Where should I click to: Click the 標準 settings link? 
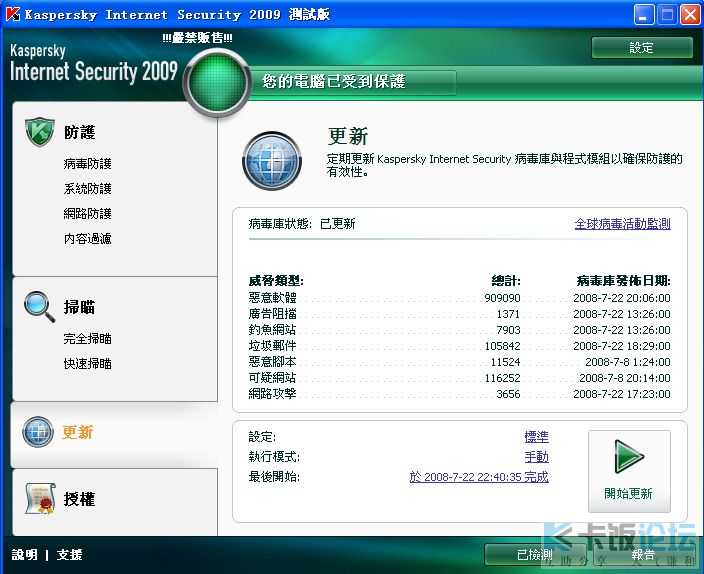pos(537,437)
